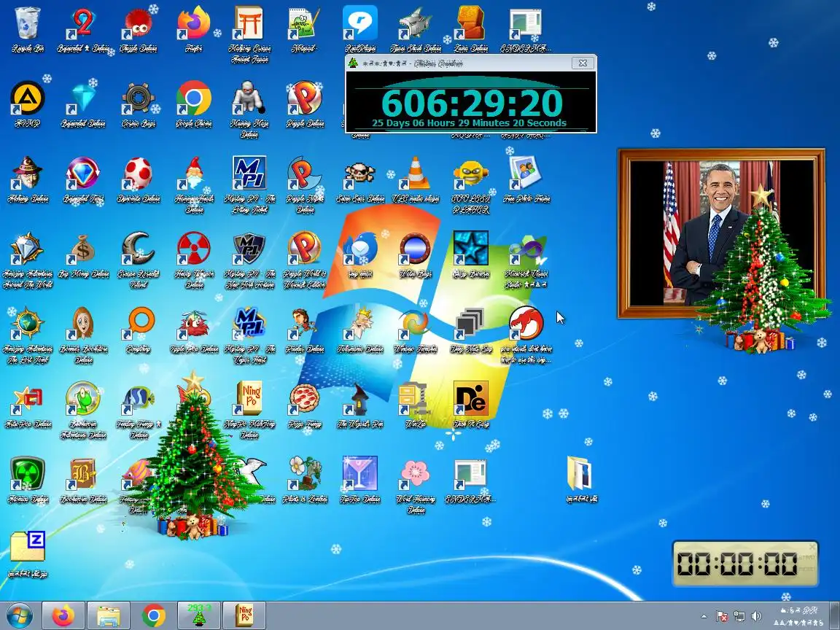Click the framed portrait photo gadget
Image resolution: width=840 pixels, height=630 pixels.
(x=721, y=233)
